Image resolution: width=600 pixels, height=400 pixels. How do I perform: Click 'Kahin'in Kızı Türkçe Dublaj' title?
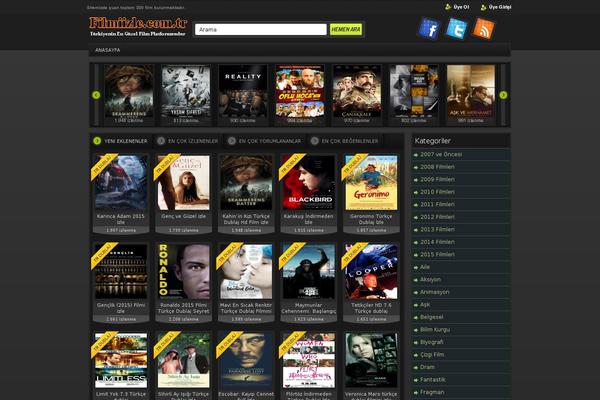(246, 219)
